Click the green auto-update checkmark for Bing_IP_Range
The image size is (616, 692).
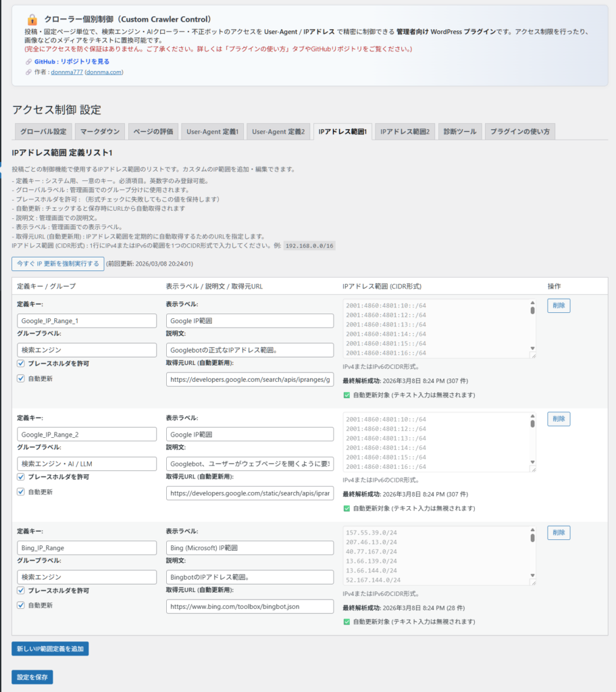[347, 622]
